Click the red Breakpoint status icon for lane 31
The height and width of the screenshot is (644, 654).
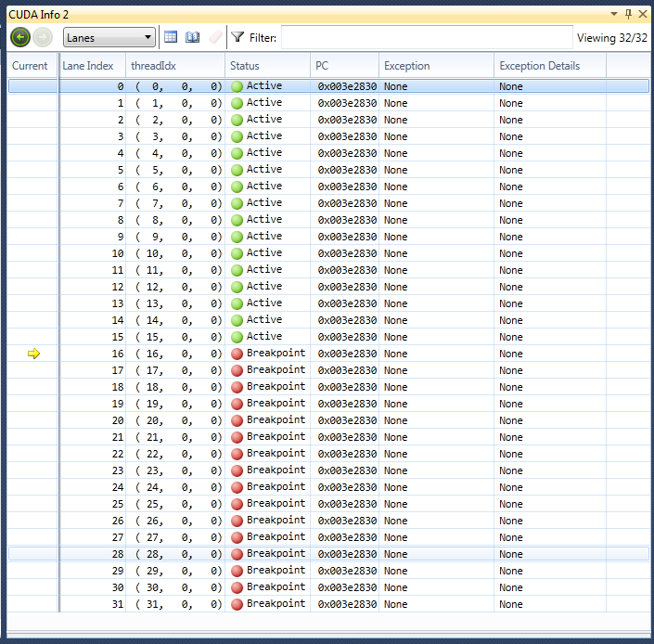(237, 604)
